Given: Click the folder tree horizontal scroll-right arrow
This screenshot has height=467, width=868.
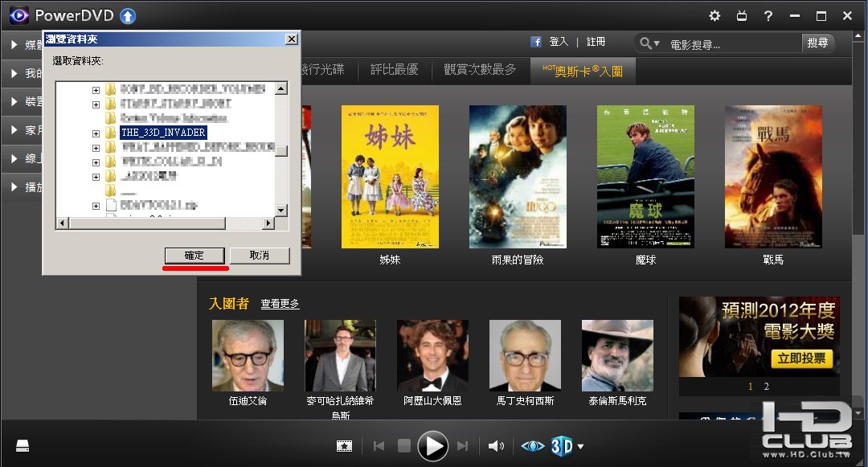Looking at the screenshot, I should 268,223.
